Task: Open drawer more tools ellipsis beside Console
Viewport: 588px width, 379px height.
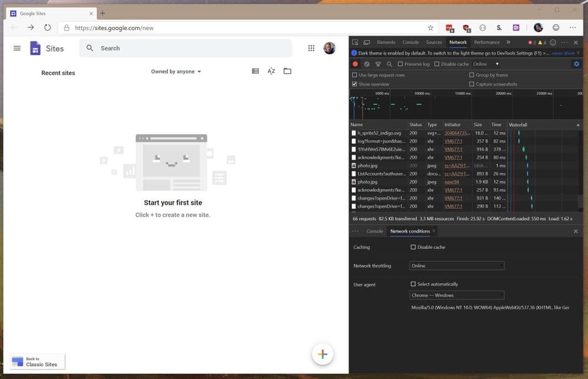Action: click(356, 231)
